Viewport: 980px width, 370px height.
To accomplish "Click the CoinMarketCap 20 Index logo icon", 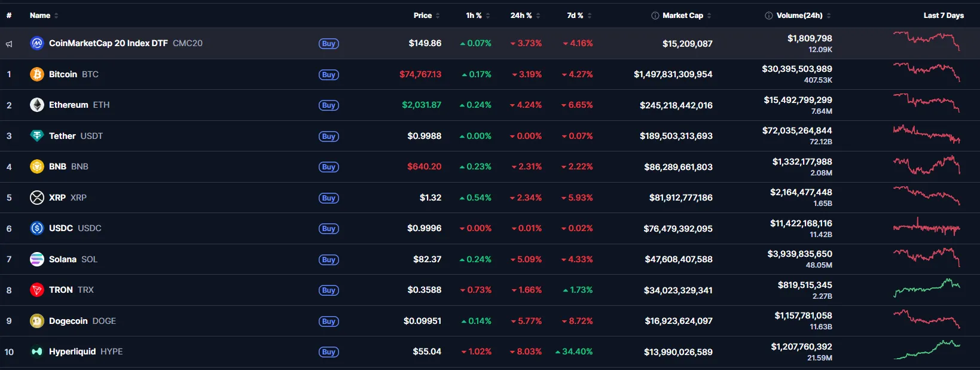I will pyautogui.click(x=37, y=43).
